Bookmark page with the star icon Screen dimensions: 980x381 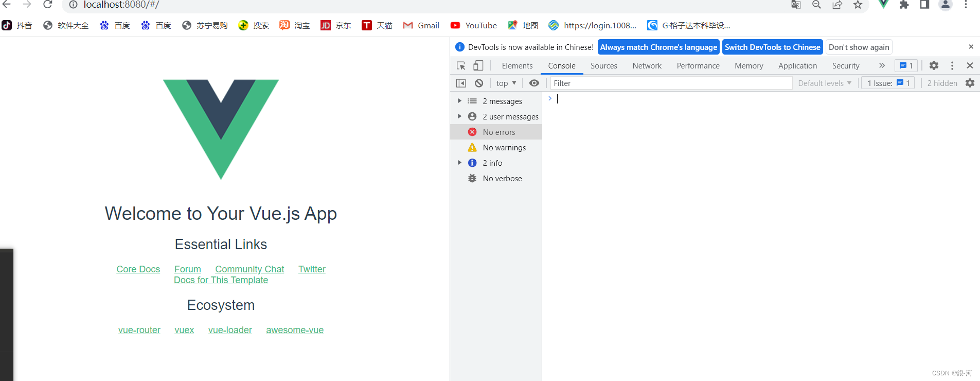coord(858,5)
